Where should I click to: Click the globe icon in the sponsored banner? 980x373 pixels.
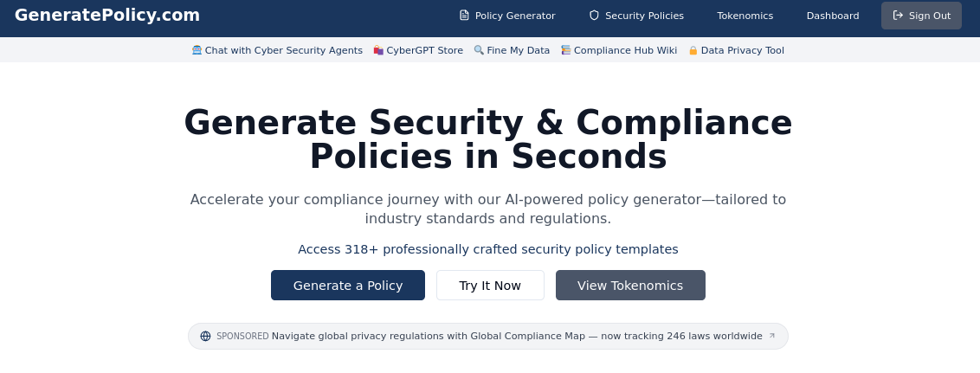(x=205, y=336)
